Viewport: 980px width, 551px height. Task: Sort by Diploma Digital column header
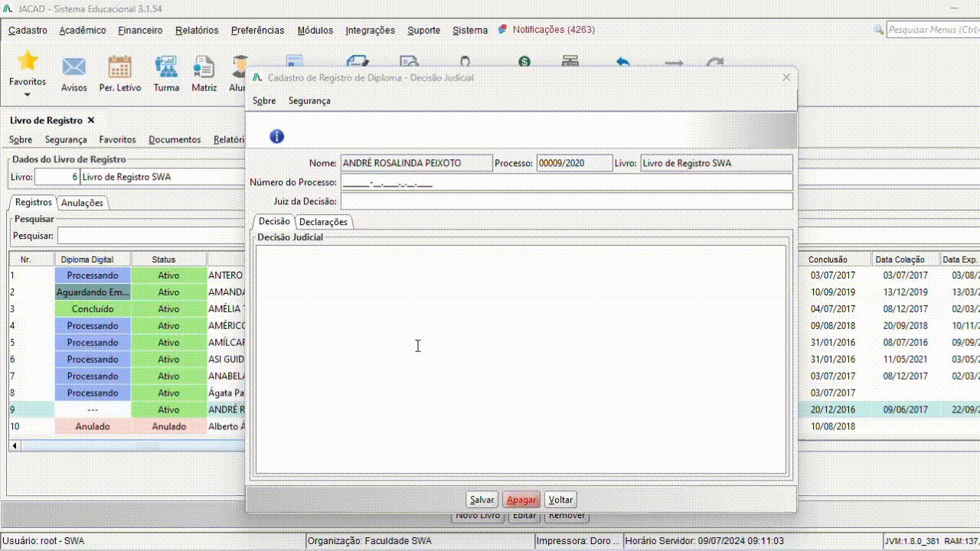pyautogui.click(x=93, y=259)
